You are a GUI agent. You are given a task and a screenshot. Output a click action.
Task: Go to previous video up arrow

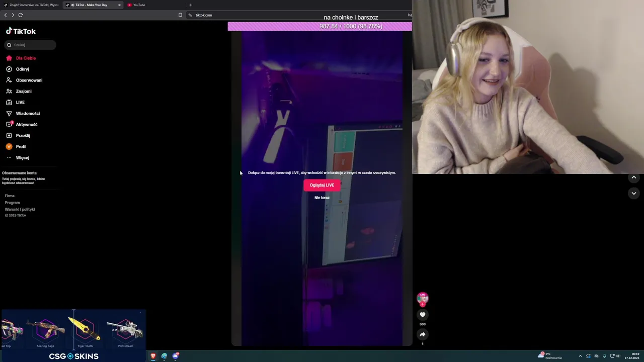click(634, 177)
